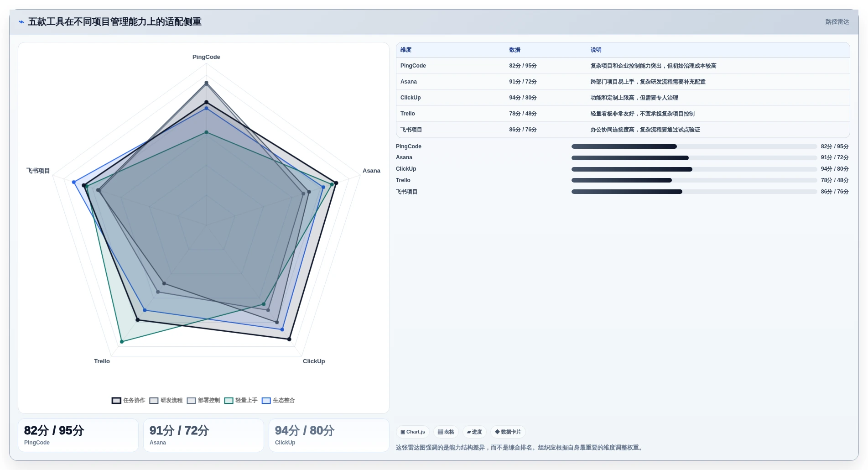The image size is (868, 470).
Task: Click the 飞书项目 progress bar
Action: (694, 192)
